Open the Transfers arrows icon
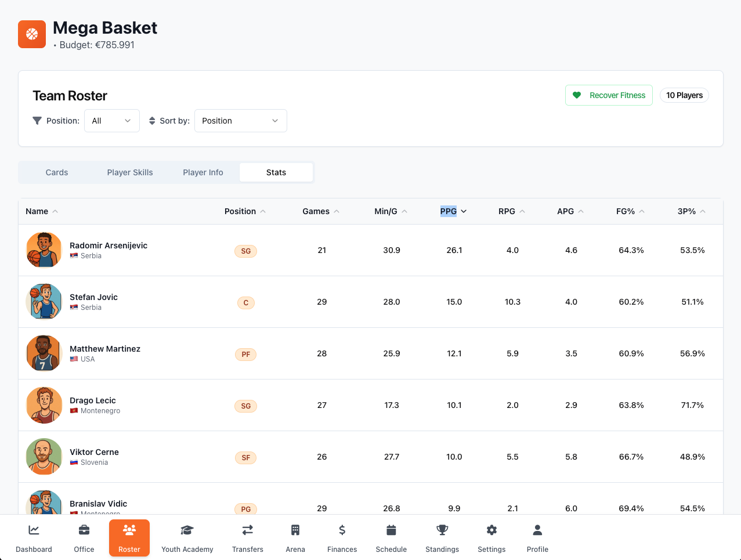This screenshot has height=560, width=741. click(x=248, y=530)
